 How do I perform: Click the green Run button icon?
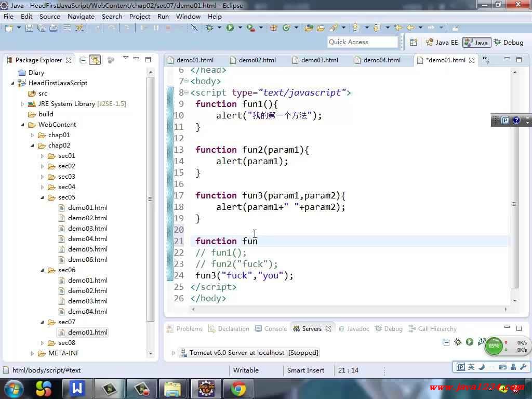[230, 28]
